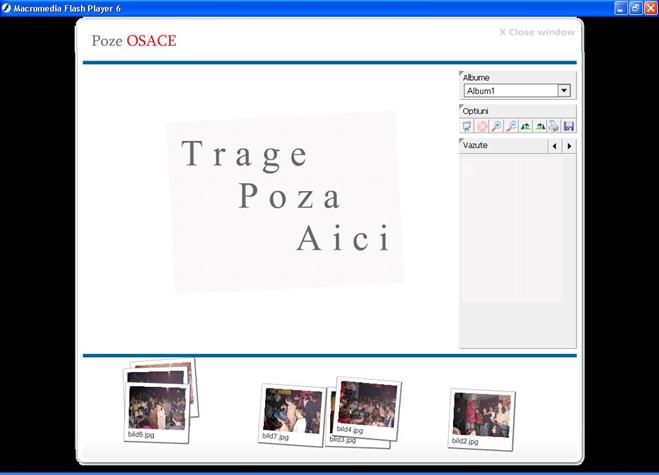Go to next in Vazute list
The width and height of the screenshot is (659, 475).
click(x=569, y=146)
